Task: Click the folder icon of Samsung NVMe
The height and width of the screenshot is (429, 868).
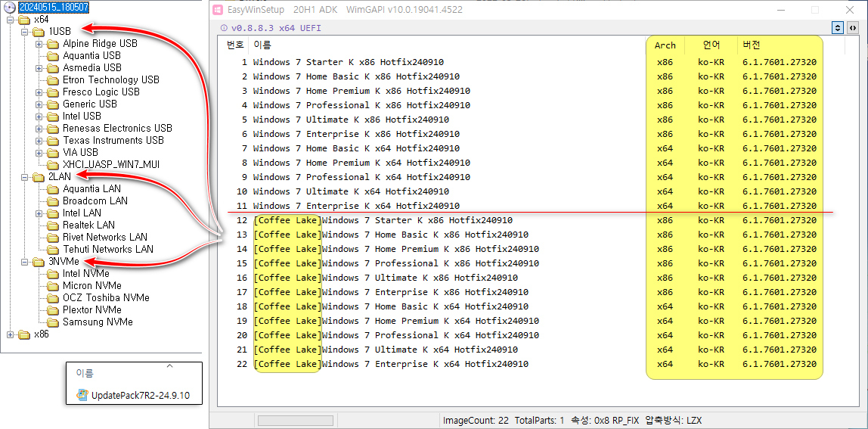Action: [53, 322]
